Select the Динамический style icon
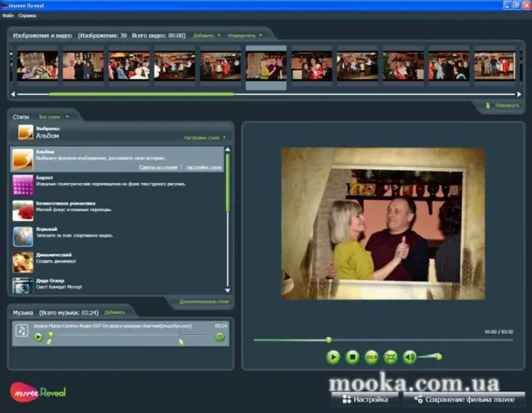This screenshot has width=532, height=413. 22,262
